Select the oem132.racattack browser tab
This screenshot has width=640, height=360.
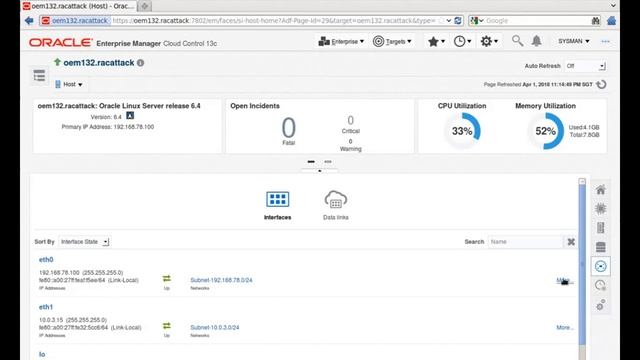[79, 6]
